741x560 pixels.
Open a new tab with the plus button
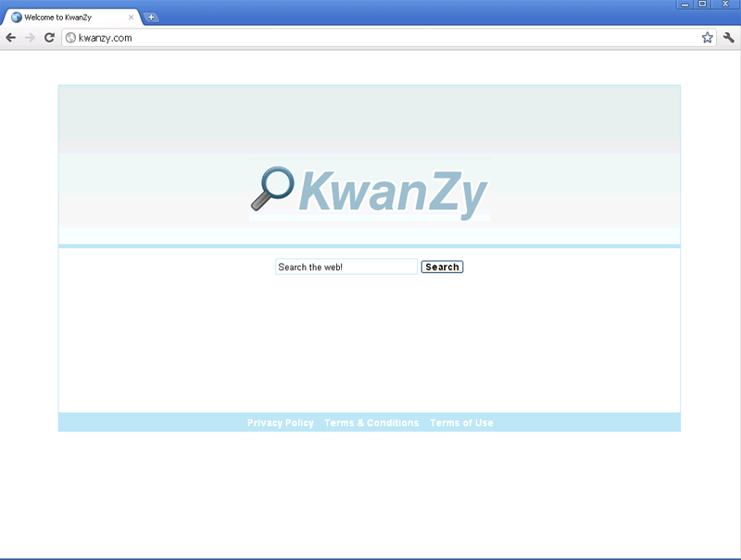[151, 17]
